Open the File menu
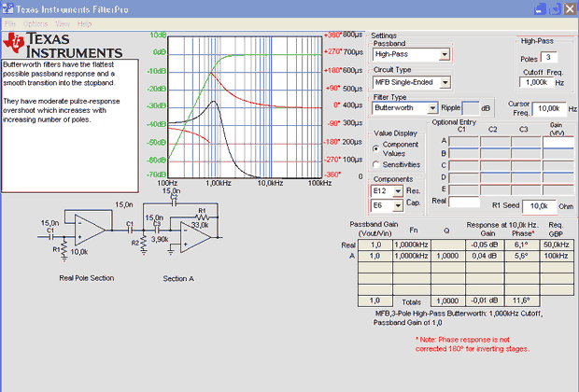The height and width of the screenshot is (392, 579). (10, 24)
